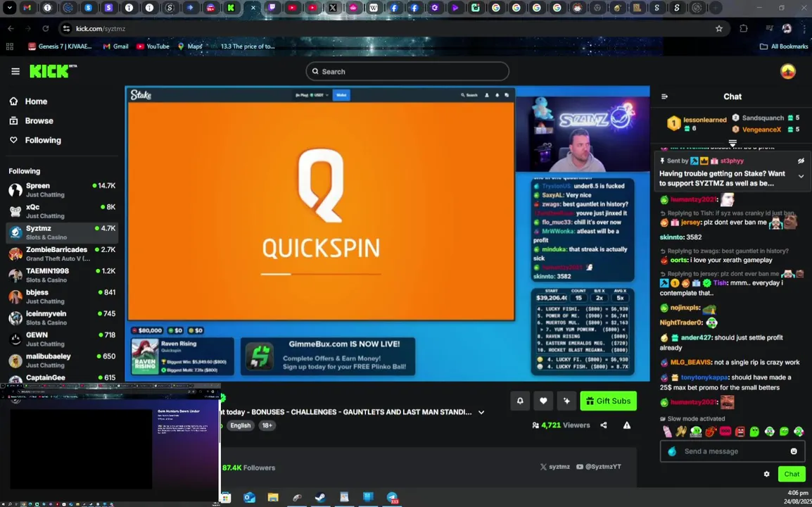Screen dimensions: 812x507
Task: Open bbjess channel in Following list
Action: 62,296
